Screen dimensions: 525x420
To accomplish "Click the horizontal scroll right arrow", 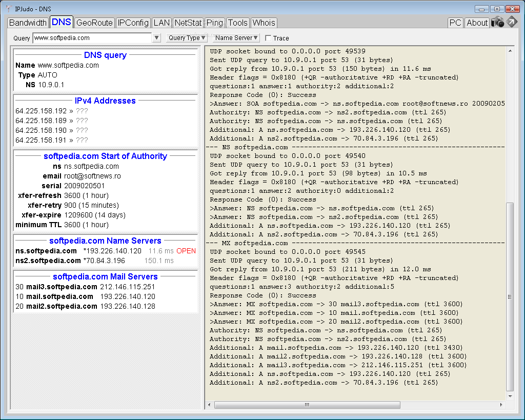I will (x=501, y=405).
